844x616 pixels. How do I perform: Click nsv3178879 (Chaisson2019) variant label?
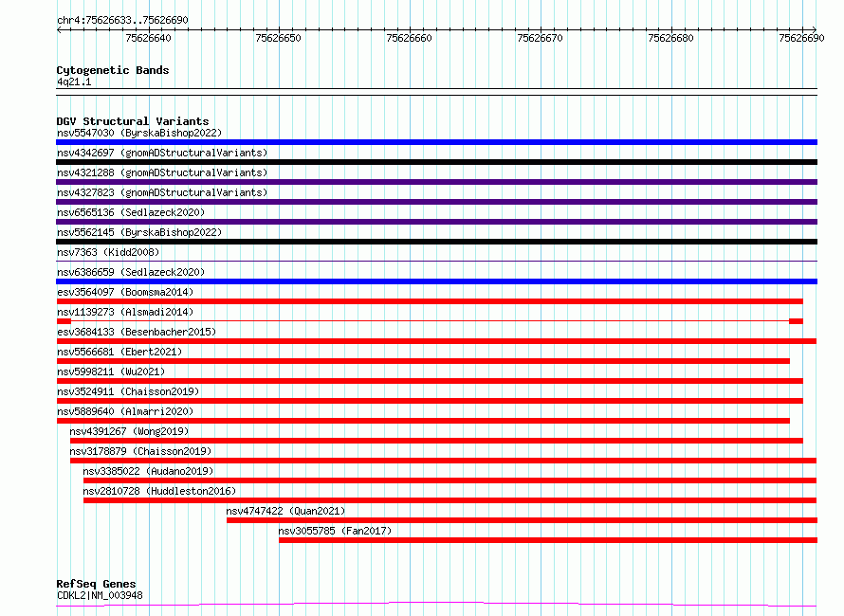pos(140,451)
